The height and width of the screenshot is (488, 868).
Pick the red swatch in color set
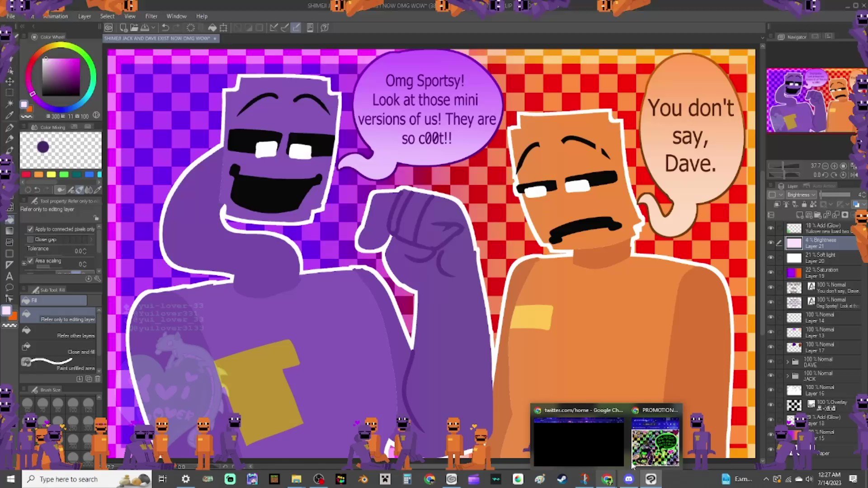[x=26, y=175]
